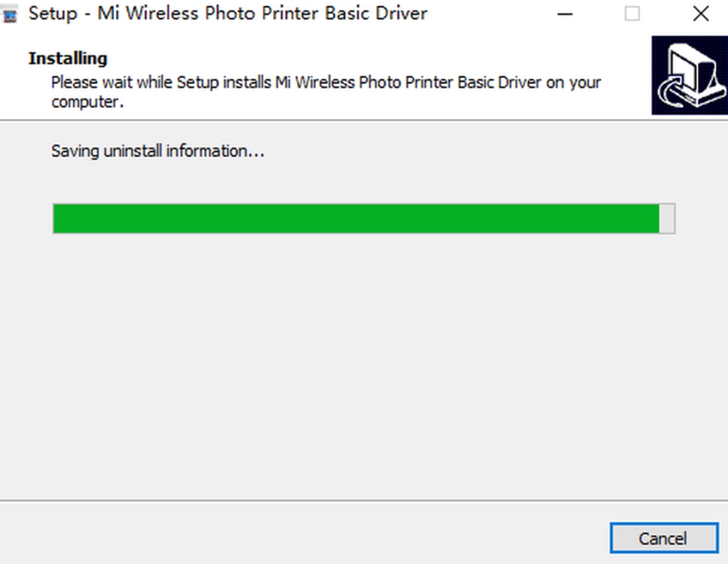Cancel the driver installation
The image size is (728, 564).
pos(663,538)
